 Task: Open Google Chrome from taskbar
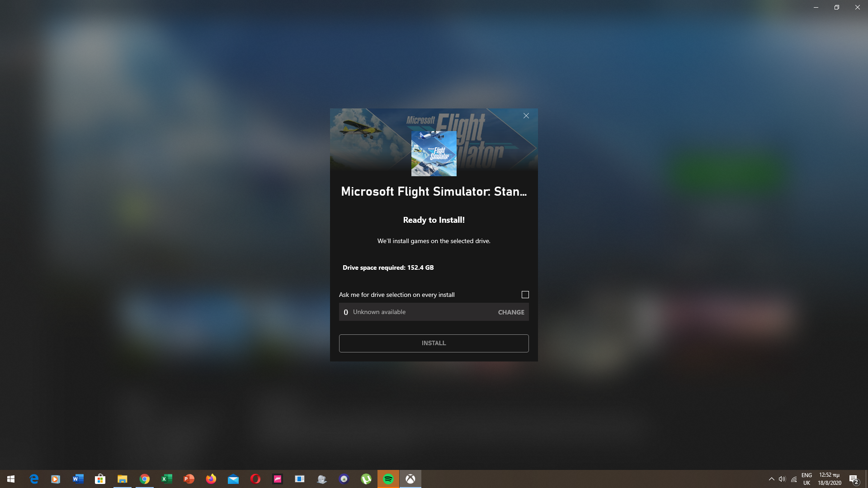145,479
